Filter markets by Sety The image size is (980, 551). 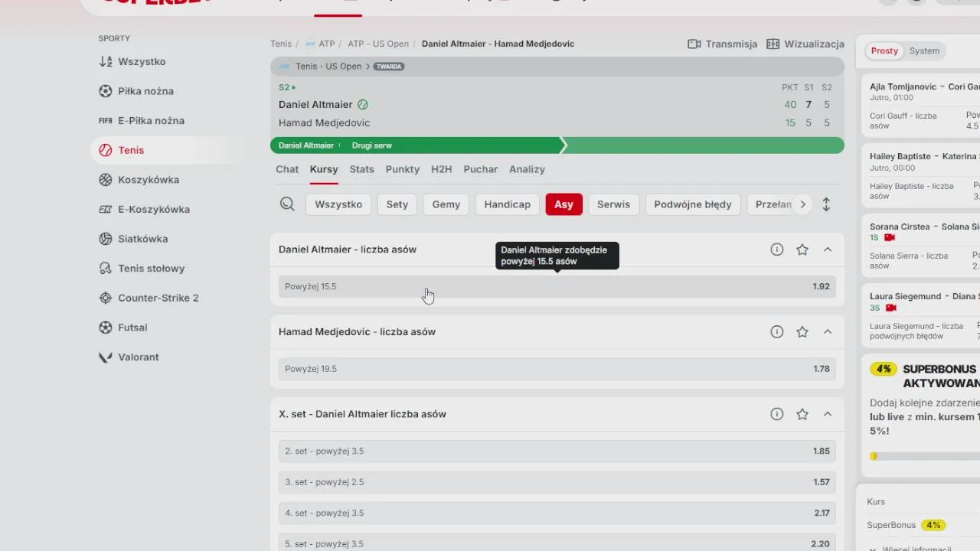tap(397, 204)
